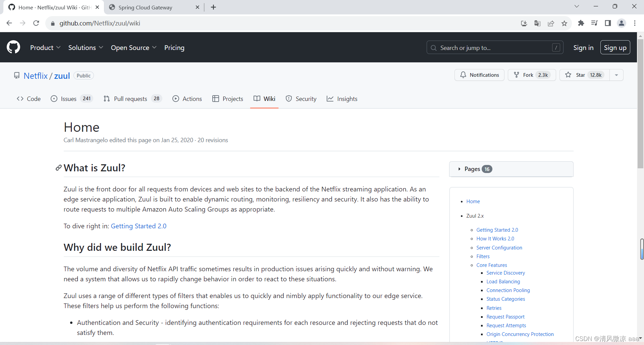Switch to the Code tab

(x=29, y=99)
